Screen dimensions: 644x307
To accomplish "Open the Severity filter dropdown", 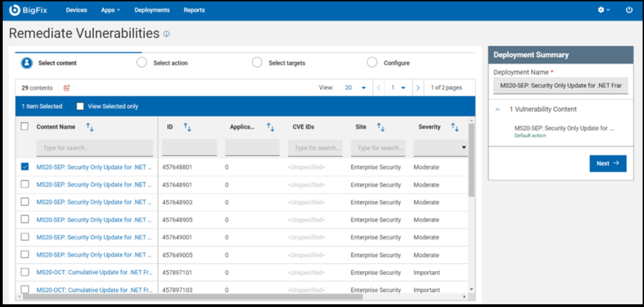I will coord(440,148).
